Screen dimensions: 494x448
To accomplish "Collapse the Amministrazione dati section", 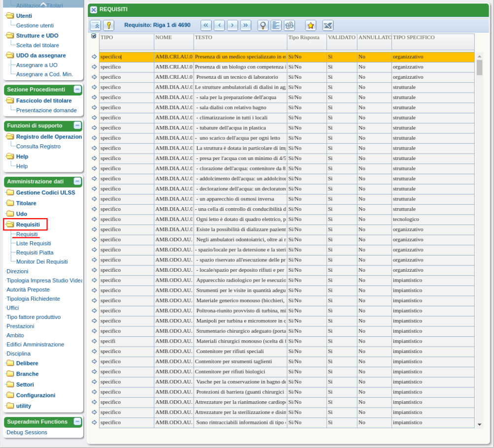I will pos(77,181).
